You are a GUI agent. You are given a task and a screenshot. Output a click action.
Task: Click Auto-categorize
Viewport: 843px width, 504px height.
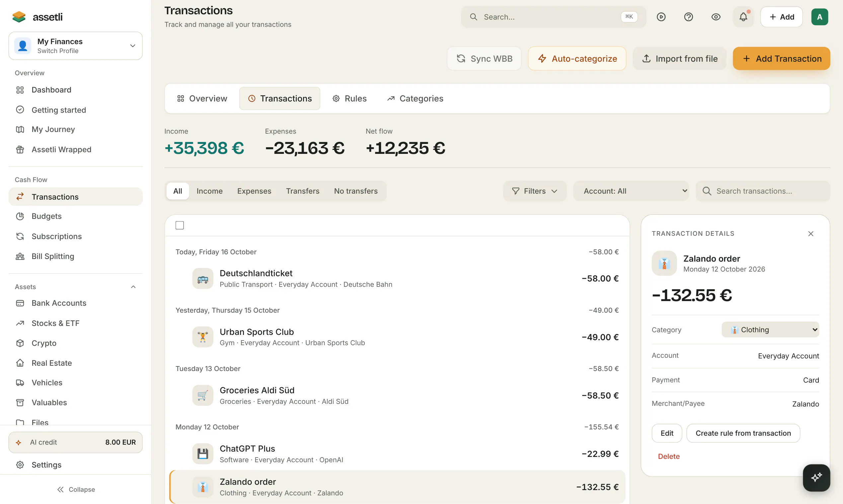(577, 58)
